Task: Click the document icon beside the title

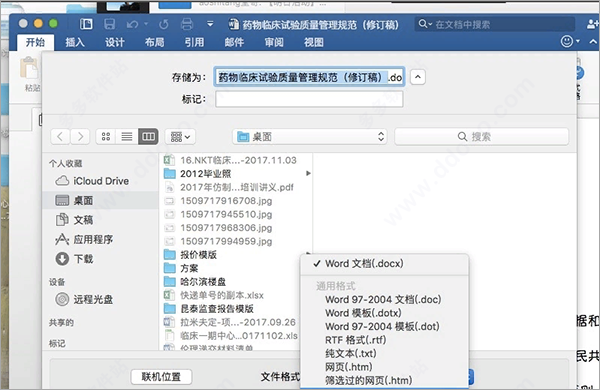Action: click(234, 24)
